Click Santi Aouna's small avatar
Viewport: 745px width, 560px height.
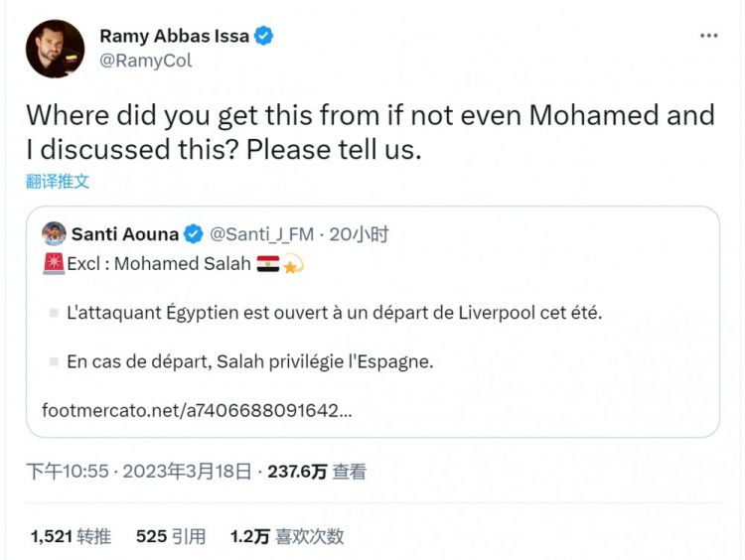point(54,234)
